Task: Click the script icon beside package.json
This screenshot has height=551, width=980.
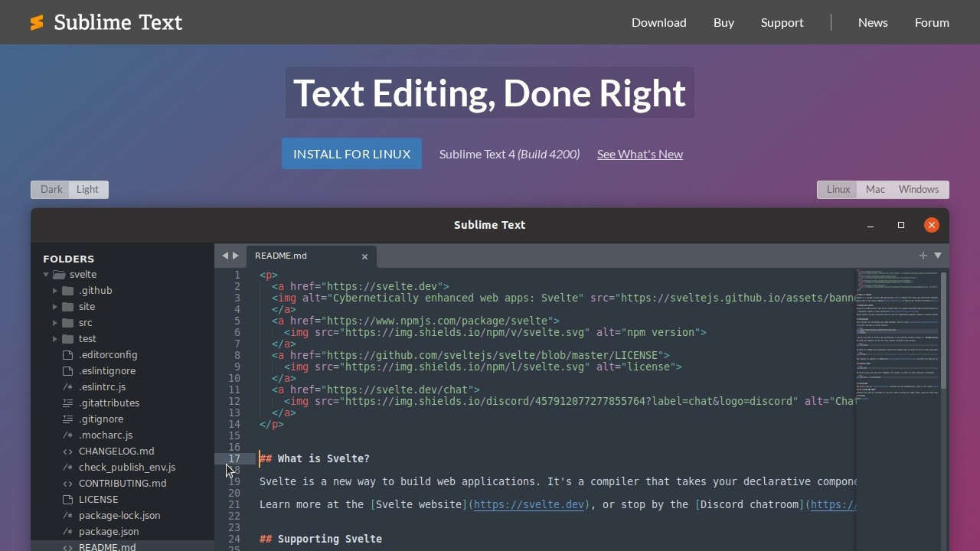Action: tap(67, 531)
